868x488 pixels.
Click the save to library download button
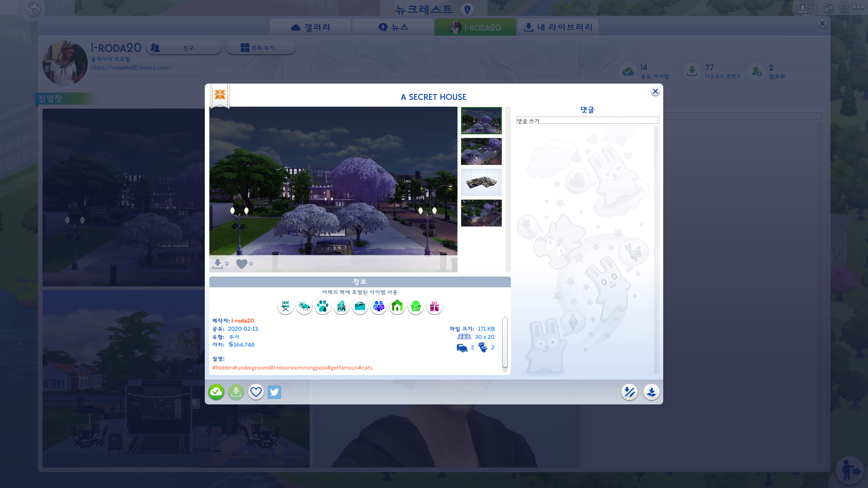(x=236, y=392)
